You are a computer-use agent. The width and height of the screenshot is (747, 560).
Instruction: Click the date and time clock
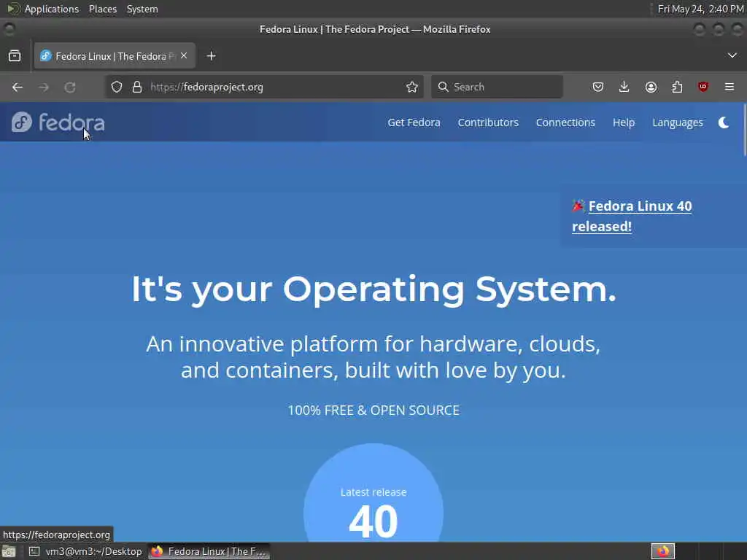click(700, 9)
